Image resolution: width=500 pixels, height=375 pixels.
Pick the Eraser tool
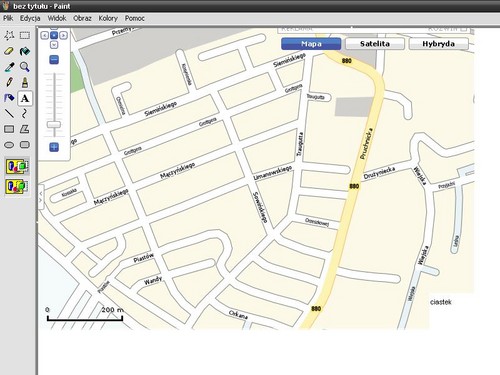(x=9, y=51)
